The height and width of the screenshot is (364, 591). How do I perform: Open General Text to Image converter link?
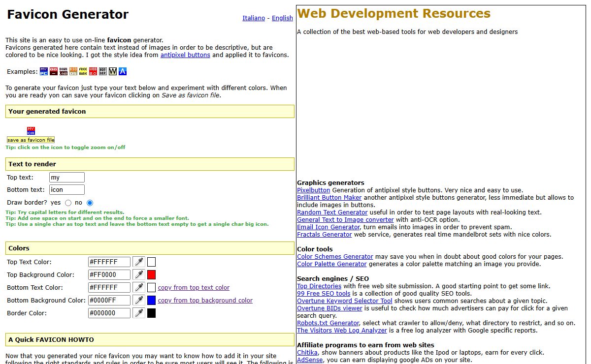pos(345,219)
